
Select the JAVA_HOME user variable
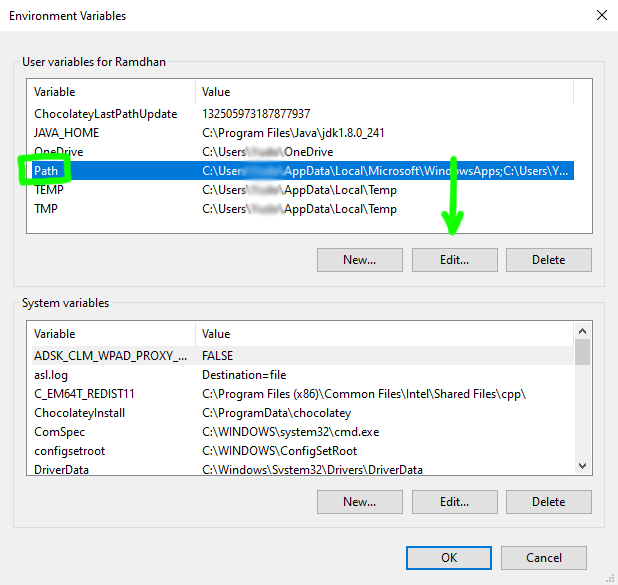coord(303,133)
